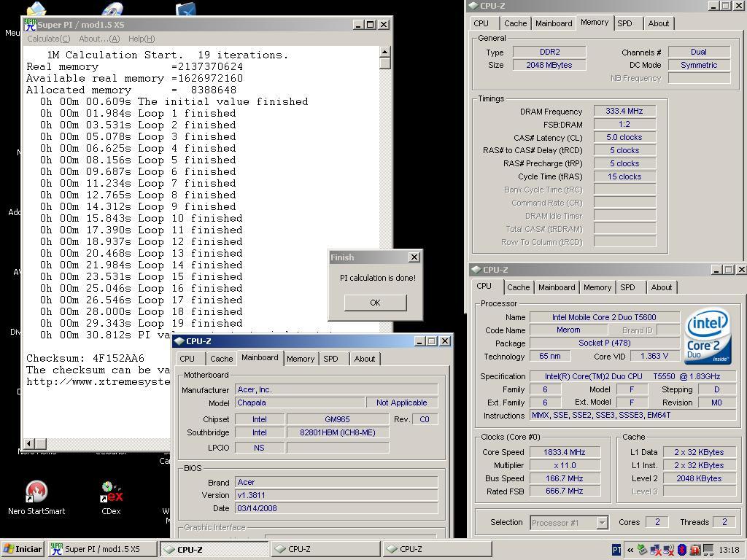Open the About tab in the Memory CPU-Z window
This screenshot has width=747, height=560.
[x=659, y=23]
